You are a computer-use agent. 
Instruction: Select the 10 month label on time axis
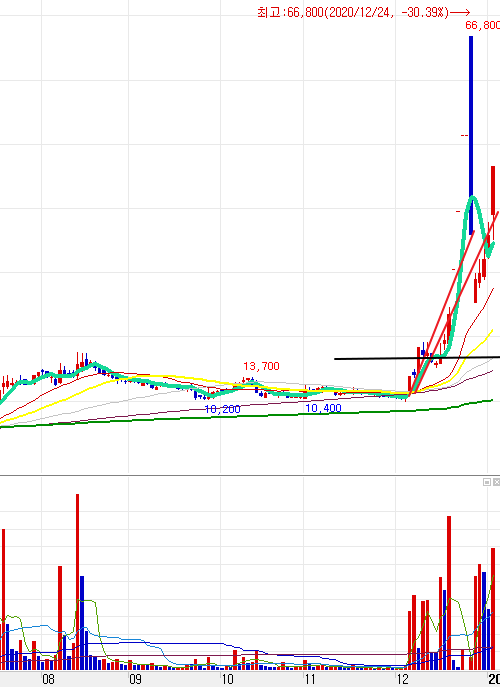(x=227, y=680)
